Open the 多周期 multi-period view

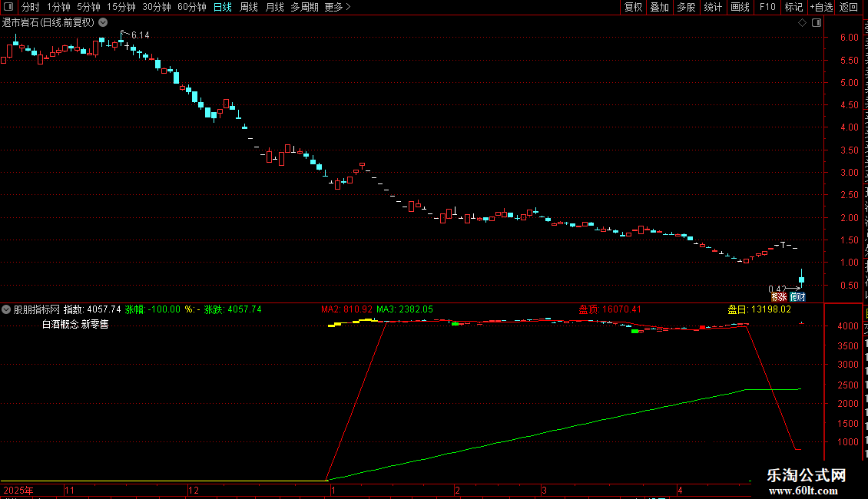(304, 7)
